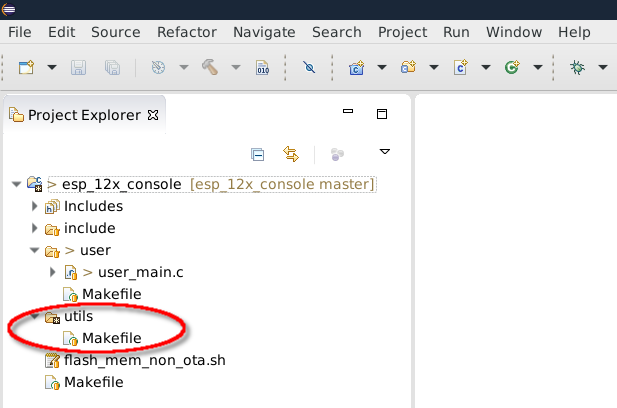Screen dimensions: 617x408
Task: Collapse the esp_12x_console project node
Action: coord(17,184)
